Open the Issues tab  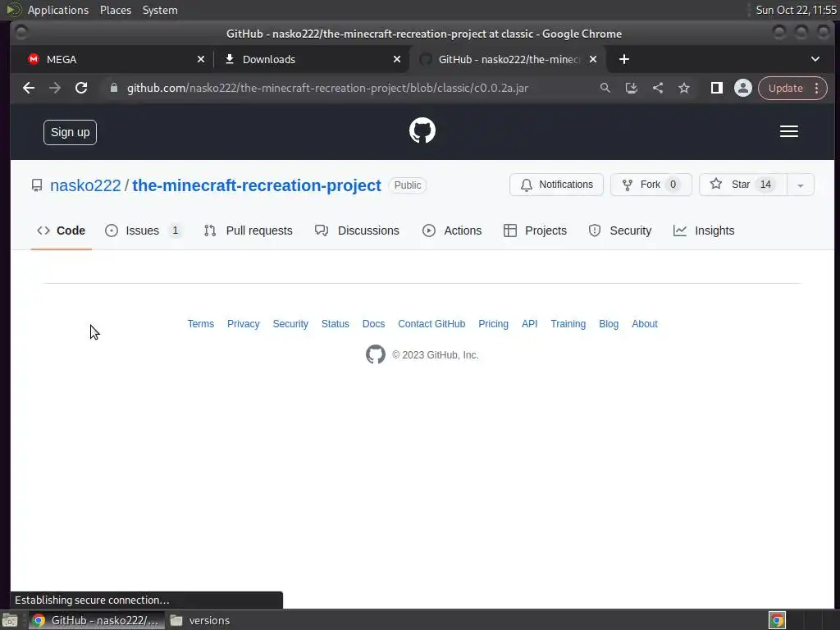(143, 231)
